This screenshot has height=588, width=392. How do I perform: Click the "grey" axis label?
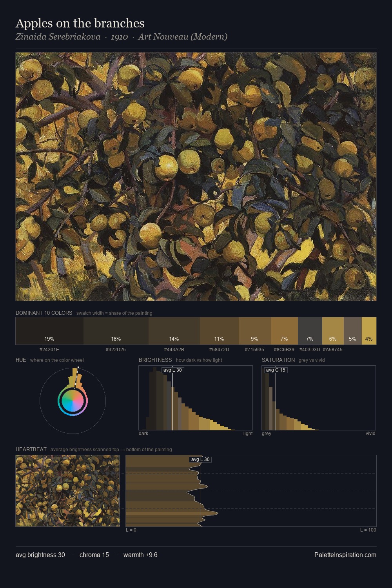click(x=267, y=434)
